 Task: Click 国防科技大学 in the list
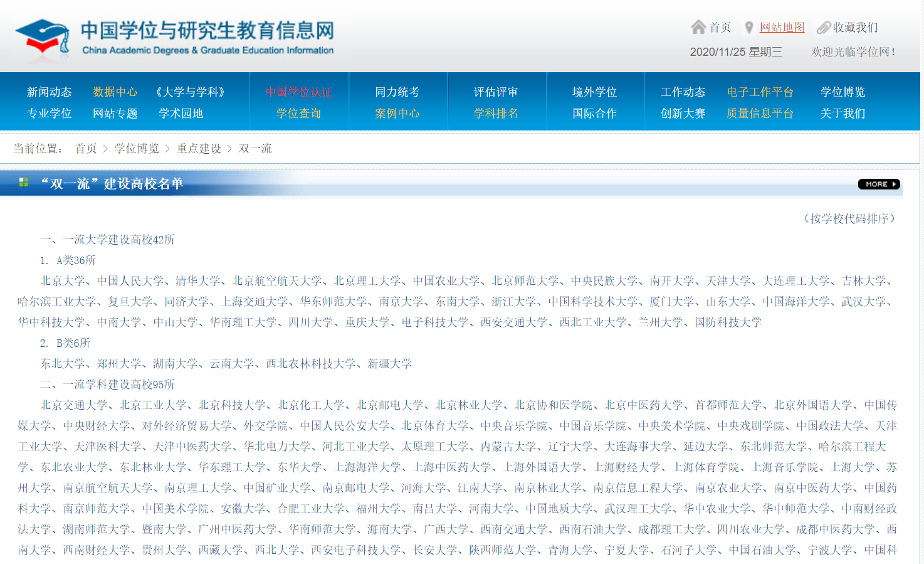728,322
